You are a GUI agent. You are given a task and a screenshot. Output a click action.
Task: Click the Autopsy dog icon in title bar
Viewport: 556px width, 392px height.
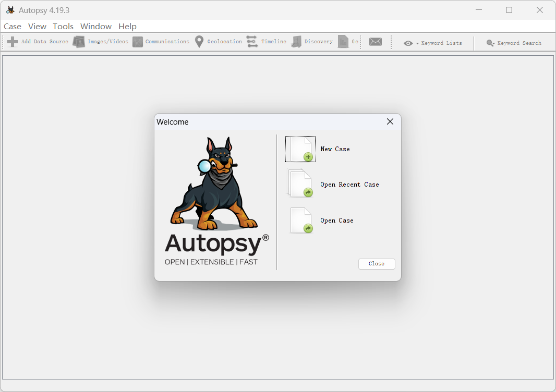tap(10, 10)
